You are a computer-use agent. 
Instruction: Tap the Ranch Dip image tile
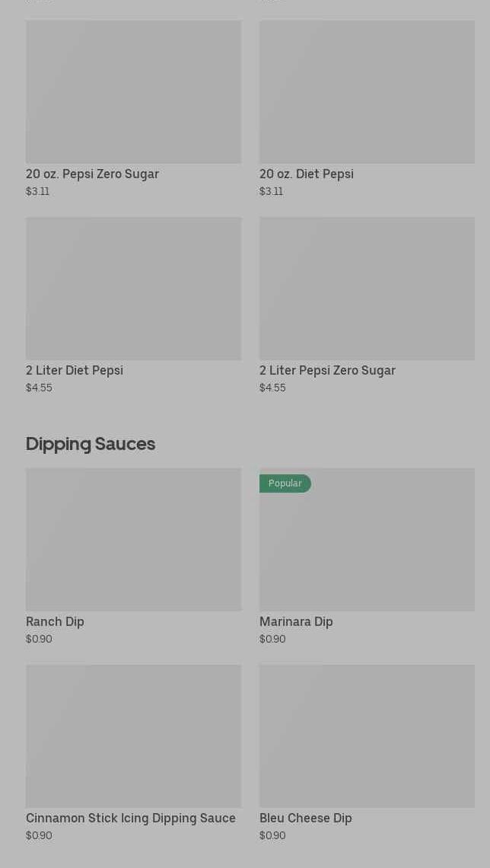[133, 539]
